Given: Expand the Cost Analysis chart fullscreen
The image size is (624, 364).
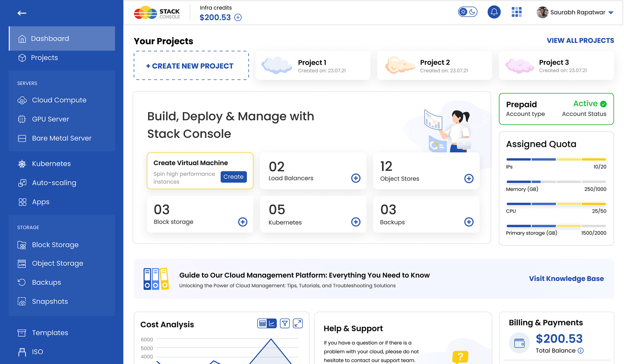Looking at the screenshot, I should coord(298,323).
